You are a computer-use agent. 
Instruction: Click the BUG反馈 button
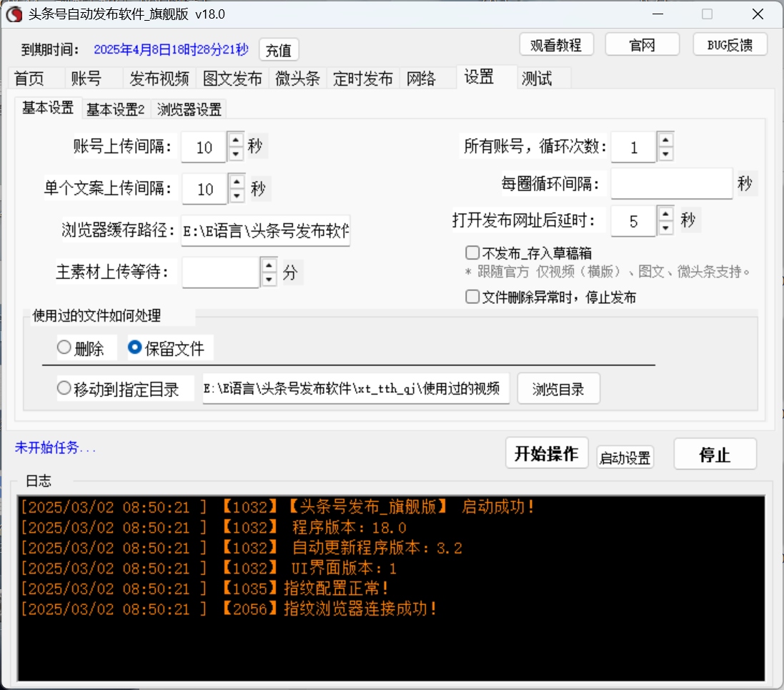(730, 45)
